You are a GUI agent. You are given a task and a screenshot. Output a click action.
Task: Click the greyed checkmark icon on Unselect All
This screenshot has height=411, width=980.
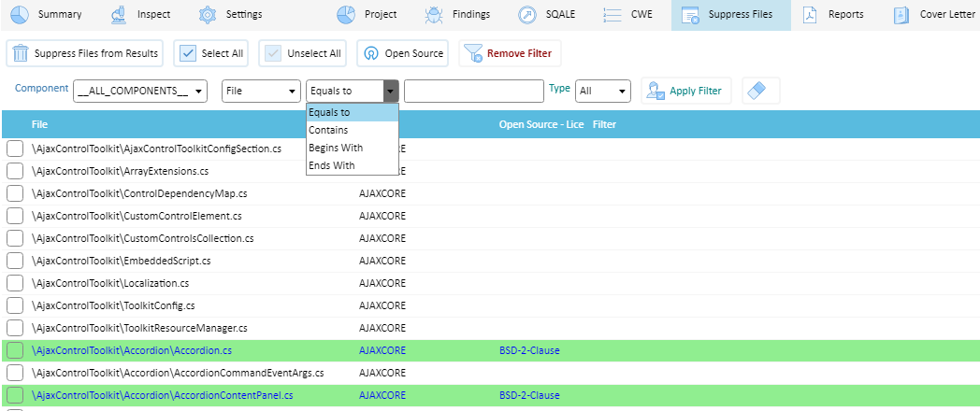coord(274,53)
